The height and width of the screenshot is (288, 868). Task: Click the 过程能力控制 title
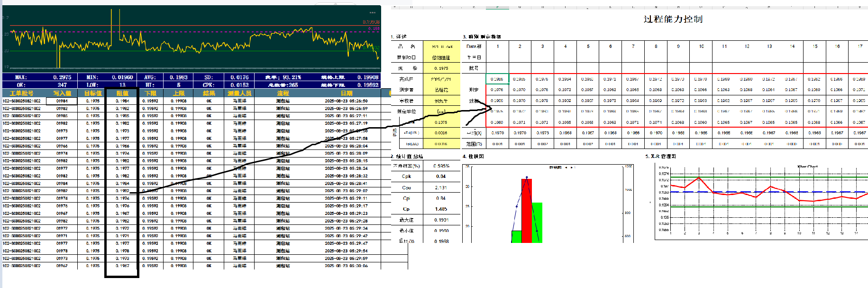(x=673, y=19)
